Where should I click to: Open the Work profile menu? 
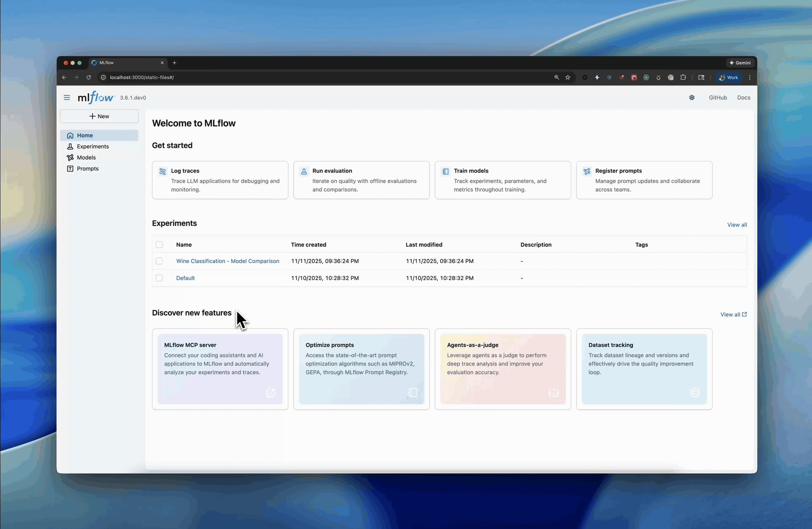728,77
